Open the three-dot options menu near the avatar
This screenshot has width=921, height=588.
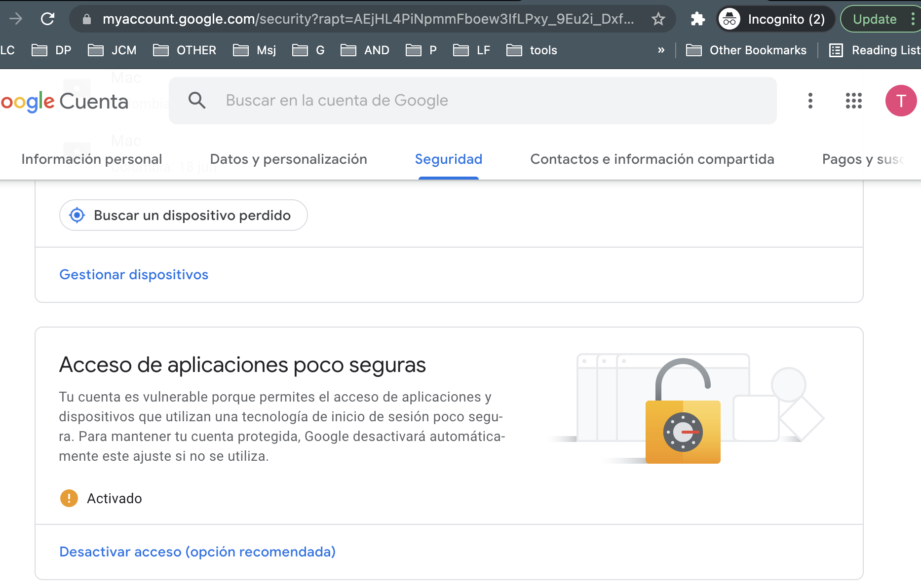(810, 101)
